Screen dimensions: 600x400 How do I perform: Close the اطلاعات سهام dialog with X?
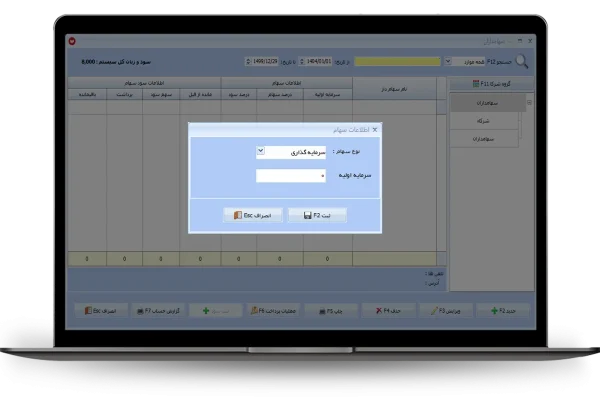coord(376,130)
